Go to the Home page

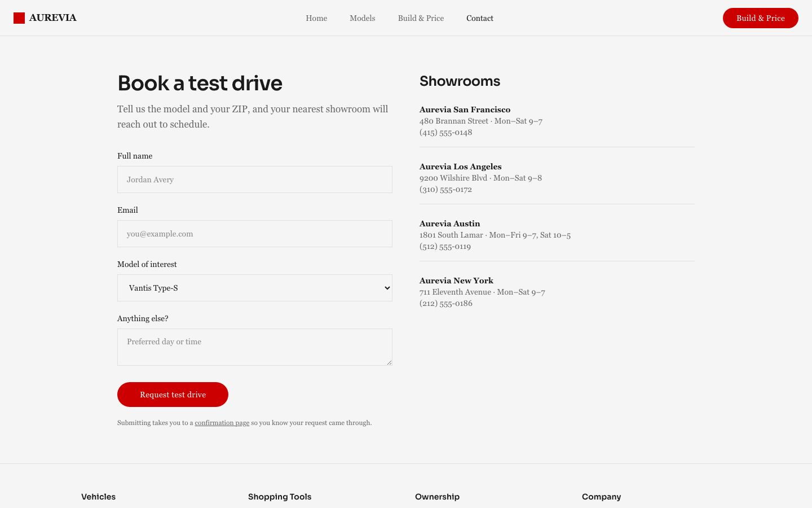(x=316, y=18)
